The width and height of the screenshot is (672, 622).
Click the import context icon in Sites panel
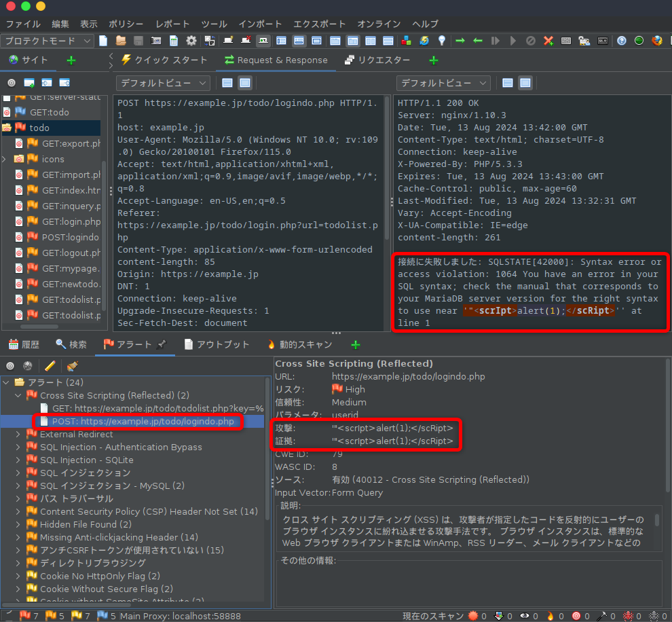pos(47,83)
